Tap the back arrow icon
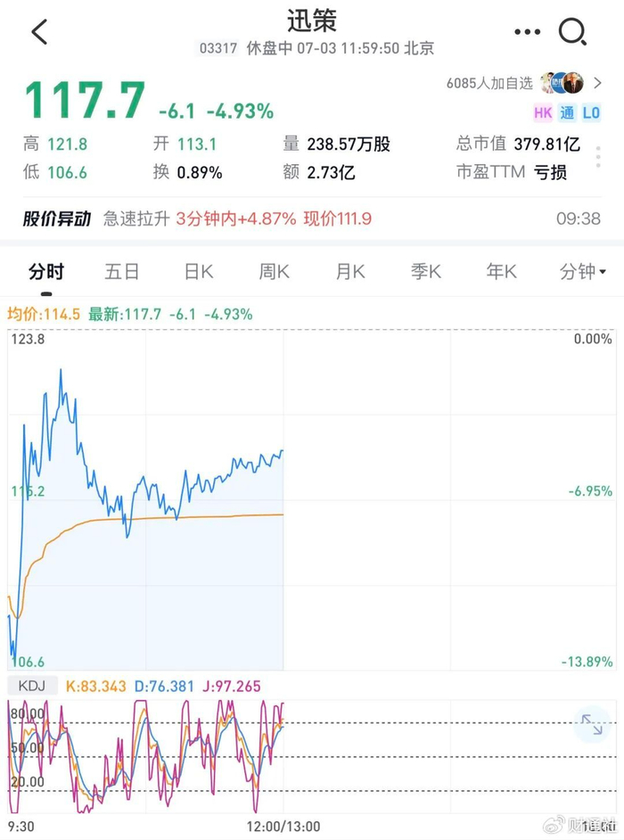624x840 pixels. tap(39, 31)
